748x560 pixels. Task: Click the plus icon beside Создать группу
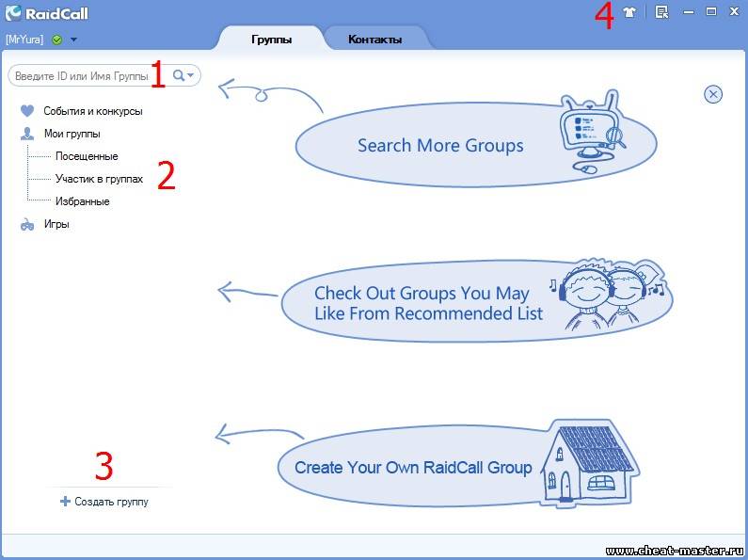(65, 502)
